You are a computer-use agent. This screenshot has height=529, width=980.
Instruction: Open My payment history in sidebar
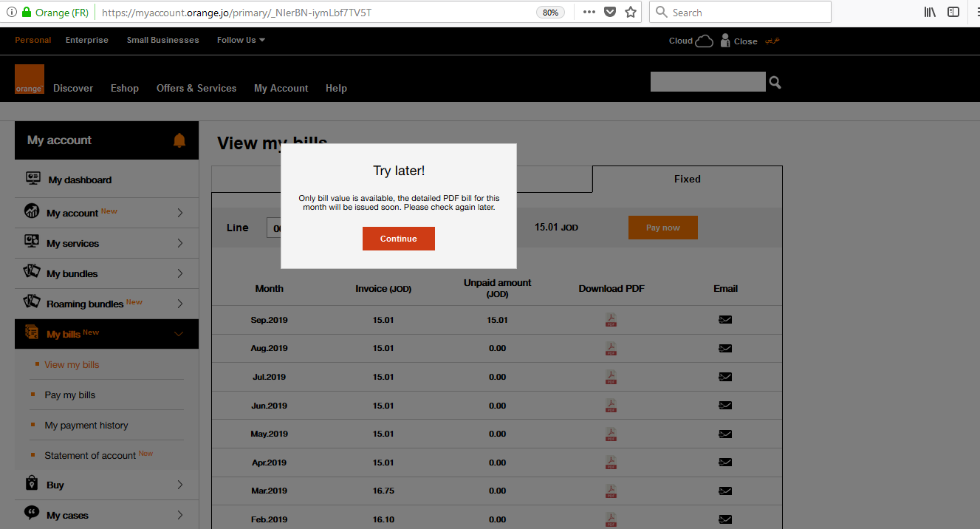pos(86,426)
